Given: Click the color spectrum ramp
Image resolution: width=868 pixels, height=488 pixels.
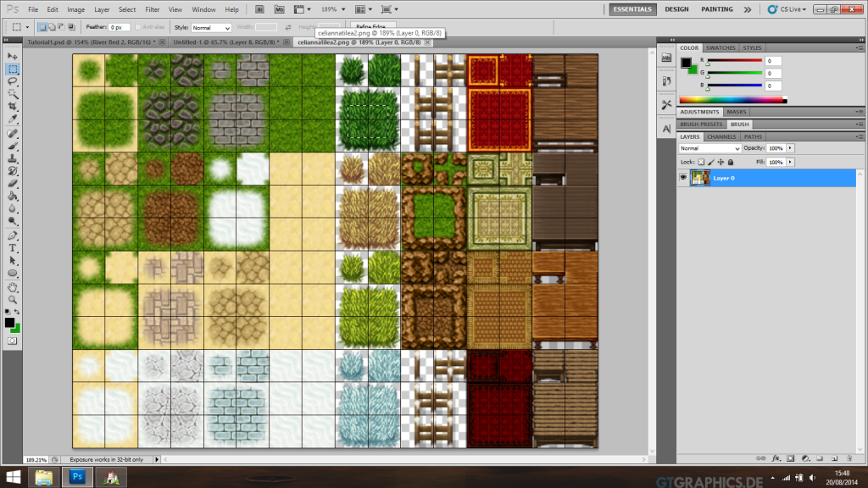Looking at the screenshot, I should pos(733,100).
